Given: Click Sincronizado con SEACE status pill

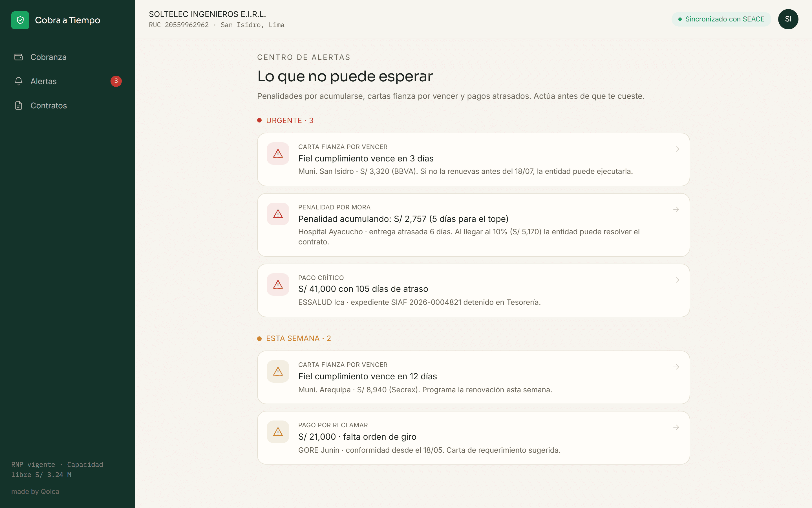Looking at the screenshot, I should 721,19.
